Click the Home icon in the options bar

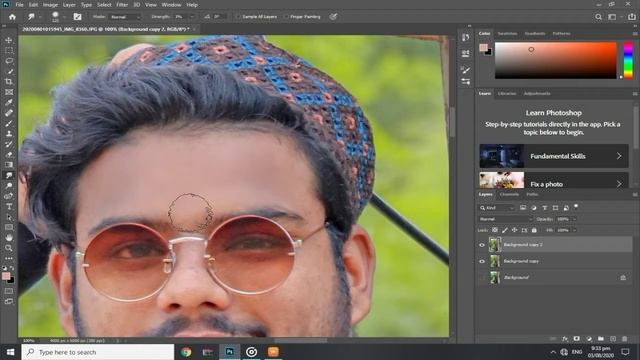pyautogui.click(x=12, y=17)
